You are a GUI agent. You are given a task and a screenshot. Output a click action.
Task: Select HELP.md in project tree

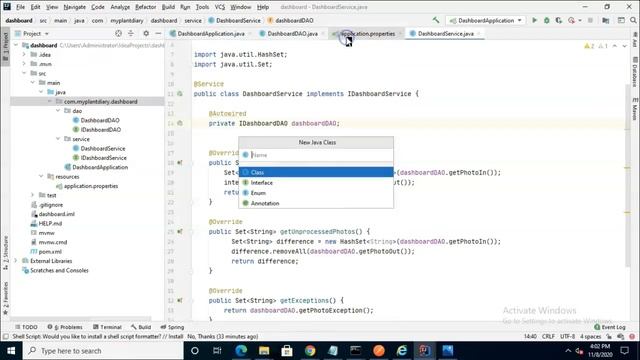tap(46, 223)
